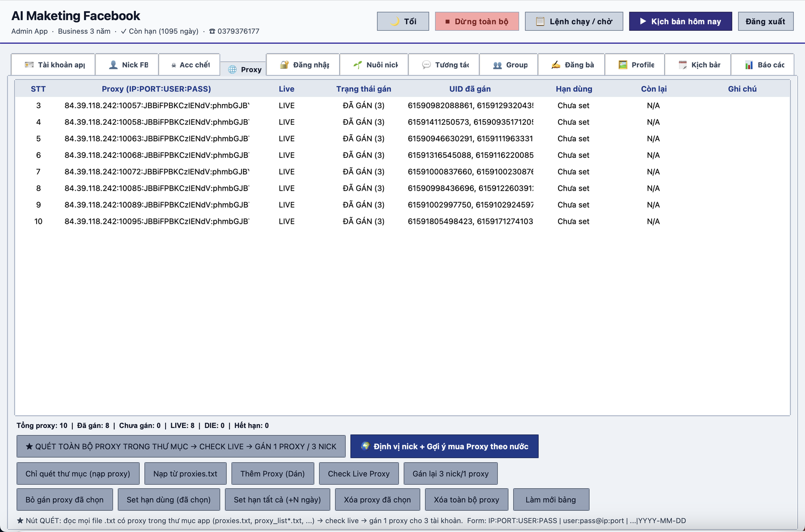Click Xóa proxy đã chọn button
The width and height of the screenshot is (805, 532).
[377, 500]
